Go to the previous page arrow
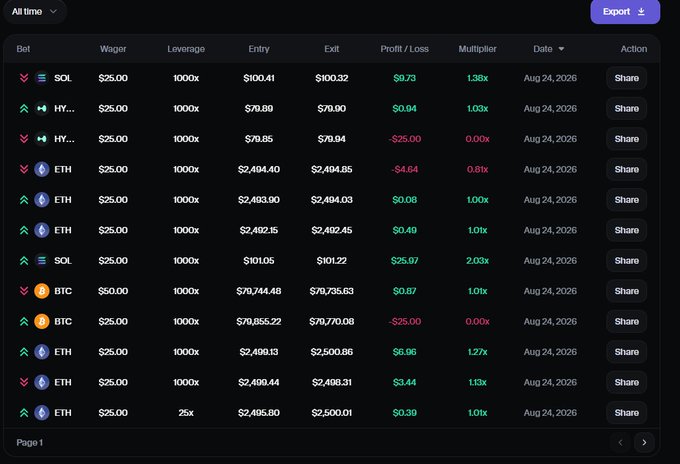Screen dimensions: 680x464 coord(620,442)
